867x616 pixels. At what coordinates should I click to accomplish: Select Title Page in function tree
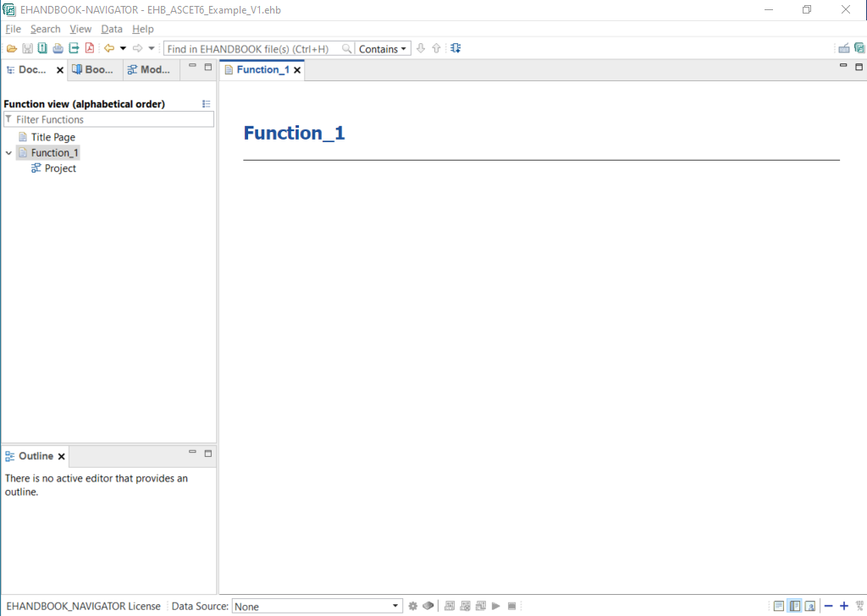tap(52, 137)
